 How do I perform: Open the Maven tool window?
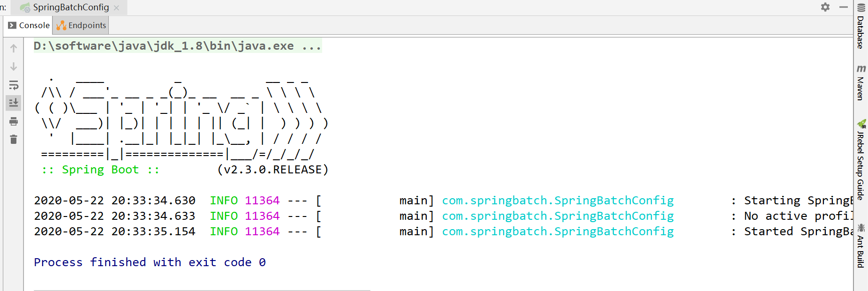click(x=861, y=82)
